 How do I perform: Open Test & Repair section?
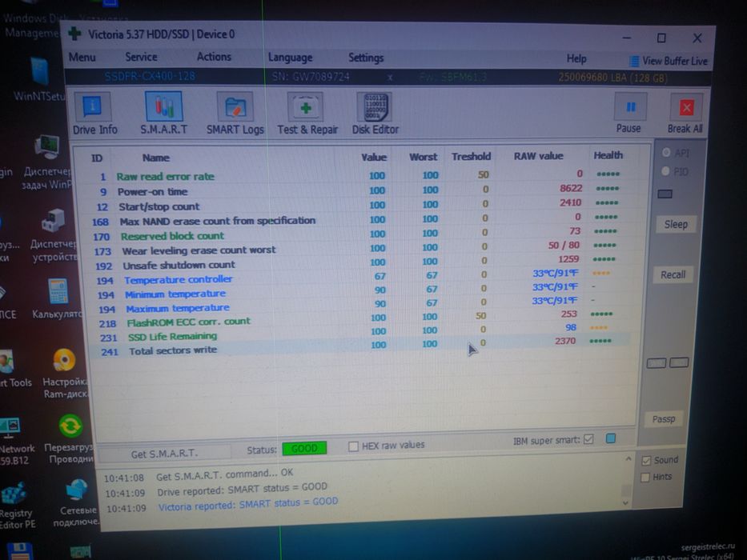coord(307,114)
